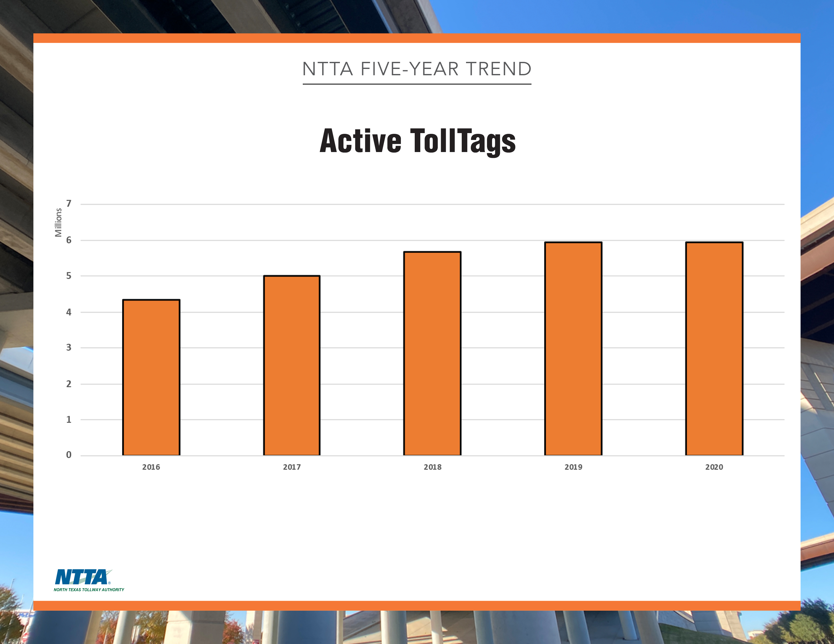
Task: Click the NTTA logo
Action: tap(89, 580)
